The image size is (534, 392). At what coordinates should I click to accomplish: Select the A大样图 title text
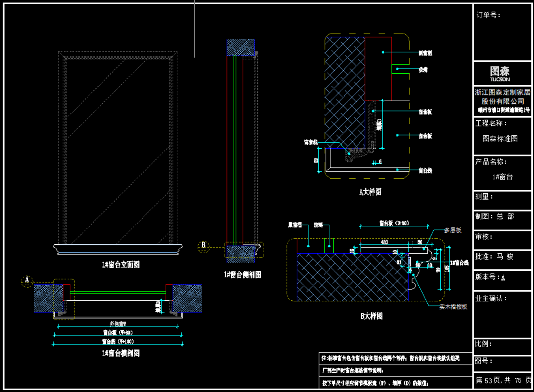(x=370, y=192)
